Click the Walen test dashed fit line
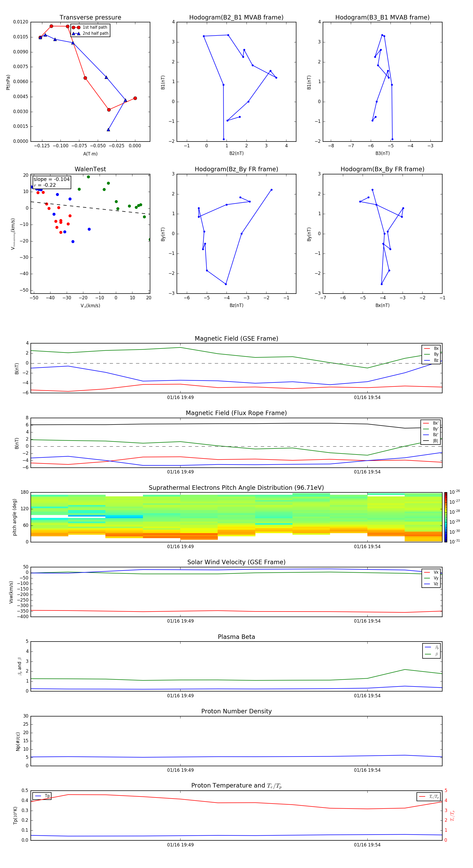 90,208
